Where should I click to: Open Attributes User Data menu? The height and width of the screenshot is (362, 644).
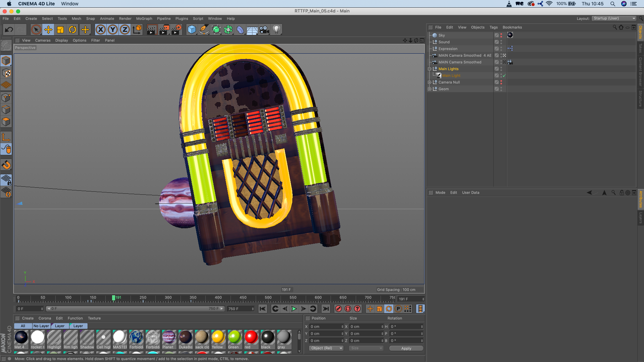point(470,193)
